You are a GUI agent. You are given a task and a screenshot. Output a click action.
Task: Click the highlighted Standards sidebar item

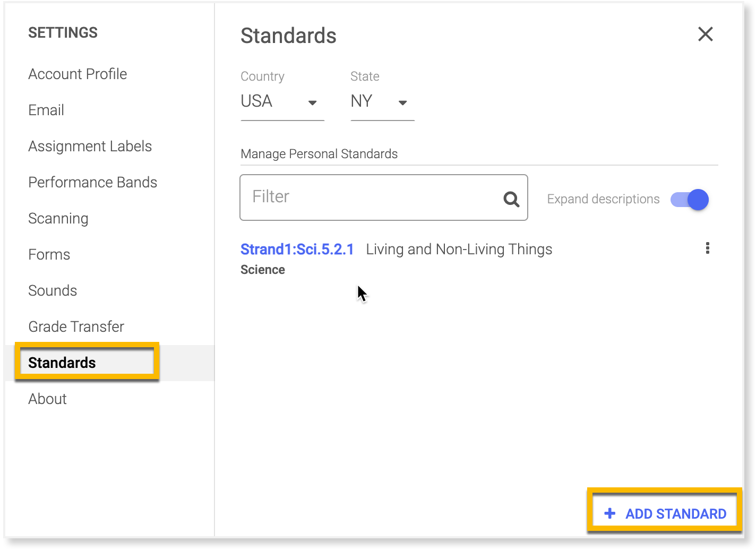[x=62, y=363]
